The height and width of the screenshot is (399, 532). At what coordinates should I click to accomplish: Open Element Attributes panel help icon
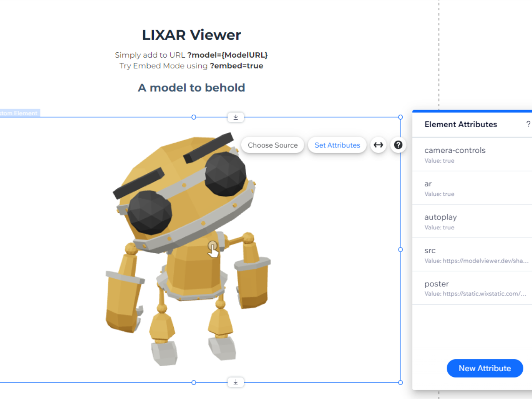(528, 124)
